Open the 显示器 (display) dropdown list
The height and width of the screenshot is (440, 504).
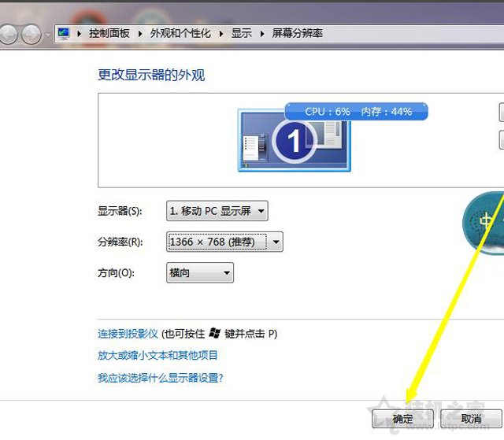pyautogui.click(x=217, y=211)
